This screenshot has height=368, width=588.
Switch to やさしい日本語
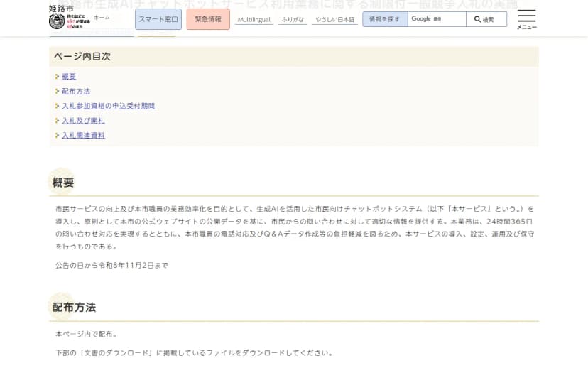click(x=334, y=19)
